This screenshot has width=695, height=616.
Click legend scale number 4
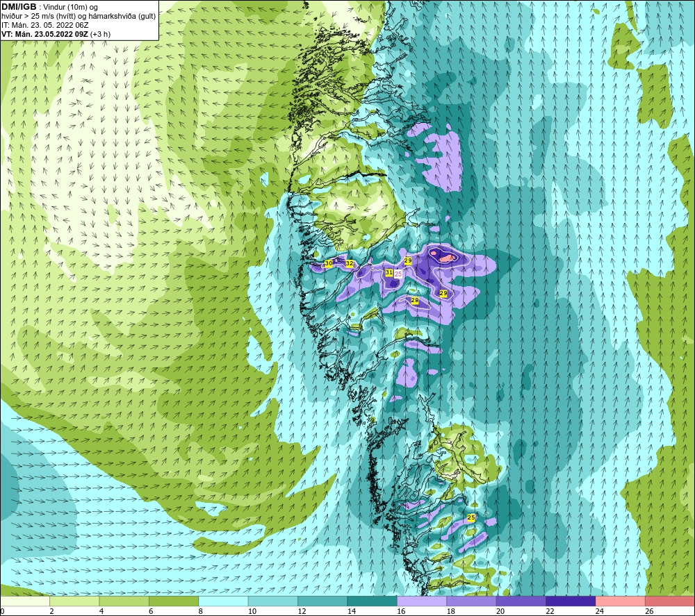click(101, 611)
